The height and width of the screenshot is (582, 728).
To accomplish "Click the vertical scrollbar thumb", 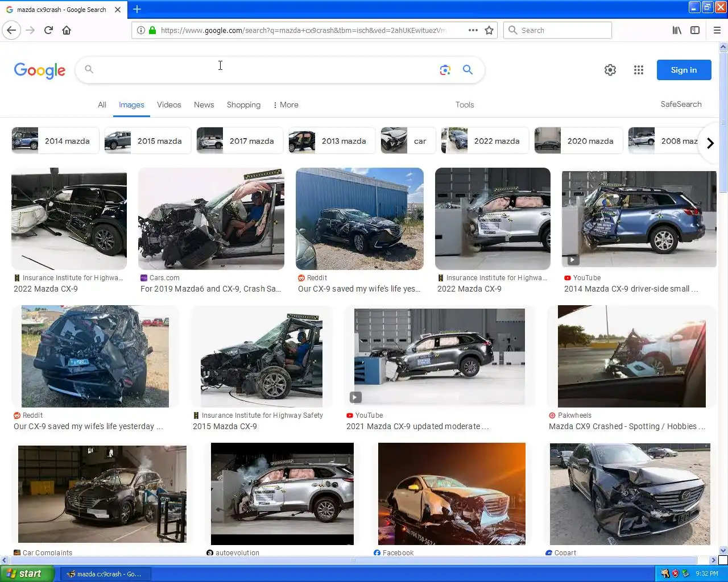I will click(x=723, y=122).
